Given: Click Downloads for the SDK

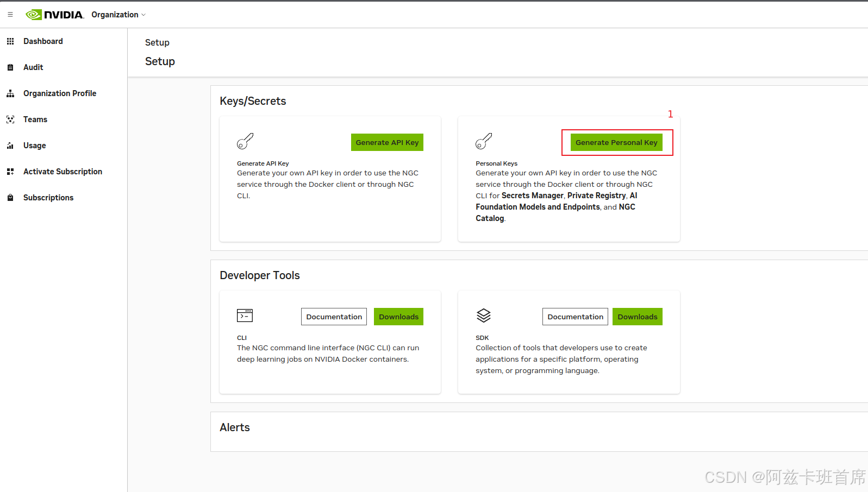Looking at the screenshot, I should [x=637, y=317].
